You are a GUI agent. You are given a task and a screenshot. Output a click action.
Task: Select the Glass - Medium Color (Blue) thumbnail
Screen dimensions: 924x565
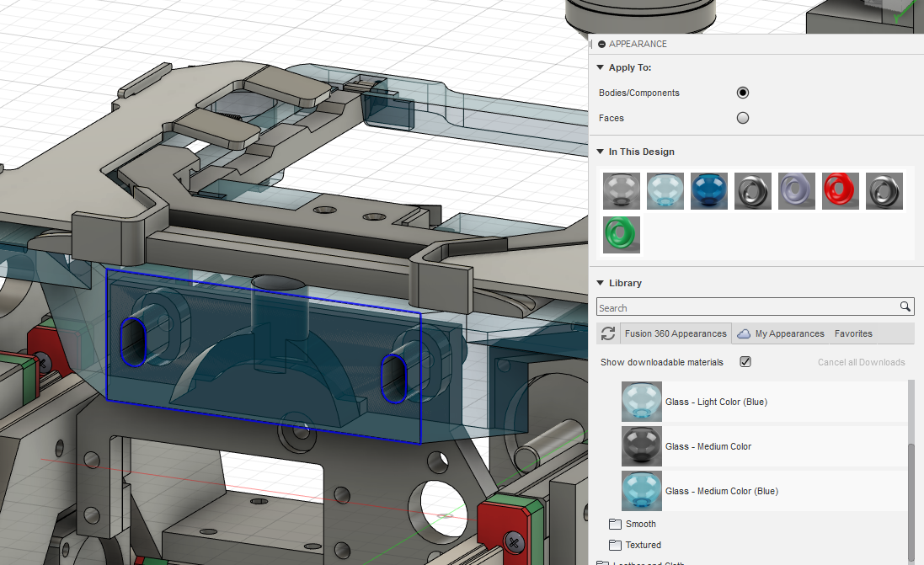pos(641,491)
